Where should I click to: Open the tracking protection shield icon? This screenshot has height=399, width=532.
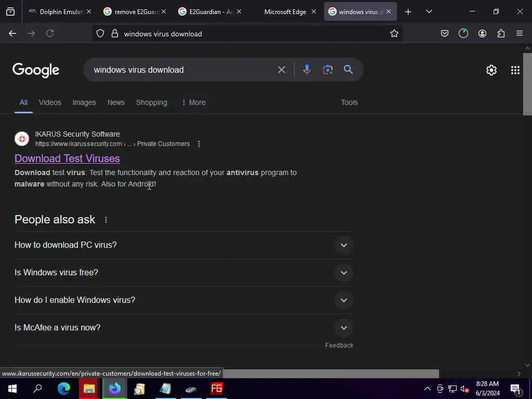[100, 33]
